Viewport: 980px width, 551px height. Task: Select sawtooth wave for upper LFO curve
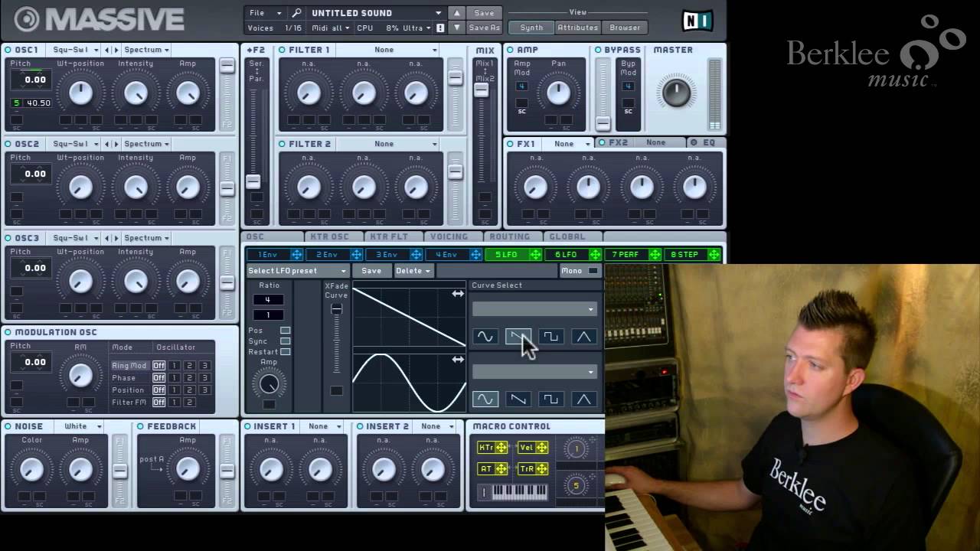(518, 336)
